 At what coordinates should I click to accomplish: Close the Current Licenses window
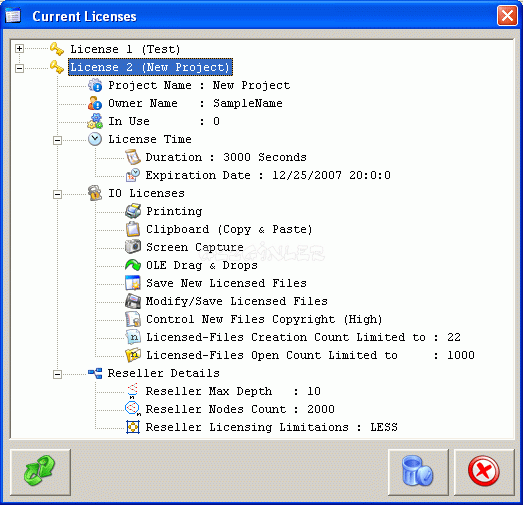507,15
